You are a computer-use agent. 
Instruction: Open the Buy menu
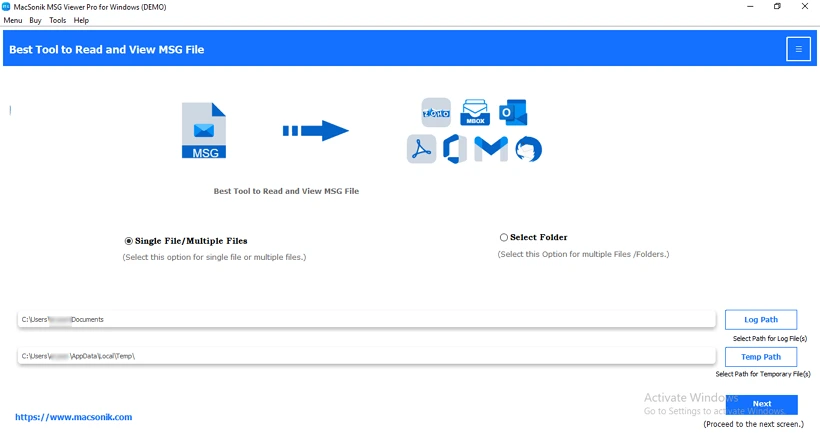coord(35,20)
